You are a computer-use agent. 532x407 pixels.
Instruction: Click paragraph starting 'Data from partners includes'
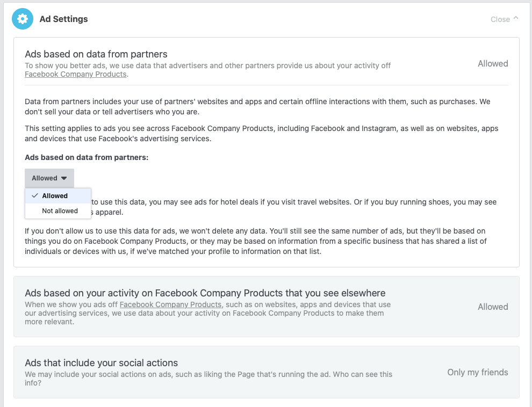(257, 107)
